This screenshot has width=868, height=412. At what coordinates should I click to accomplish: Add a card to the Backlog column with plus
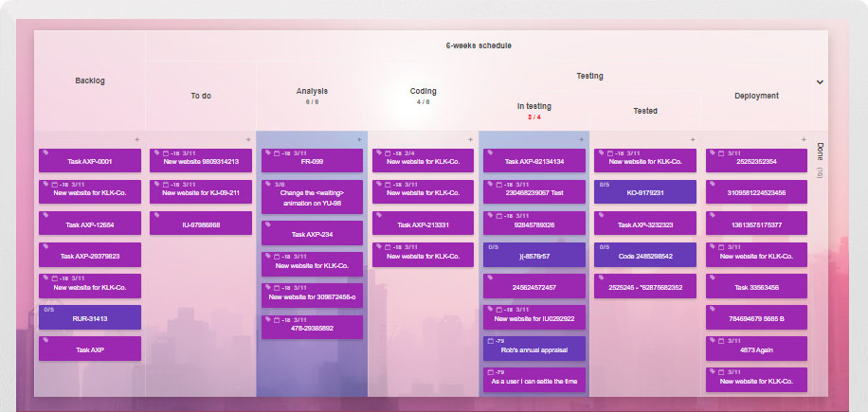click(137, 139)
